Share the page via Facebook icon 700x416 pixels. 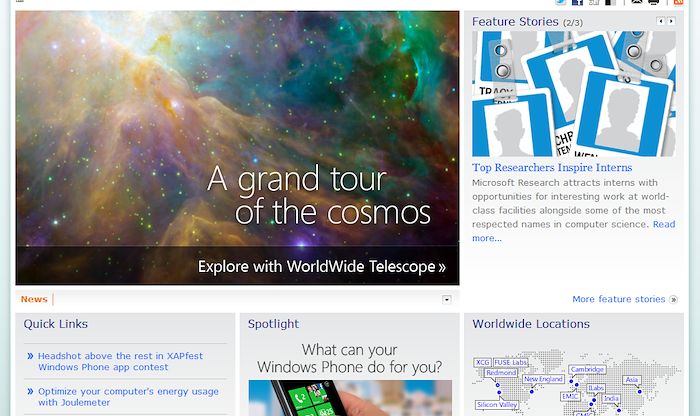[x=578, y=2]
